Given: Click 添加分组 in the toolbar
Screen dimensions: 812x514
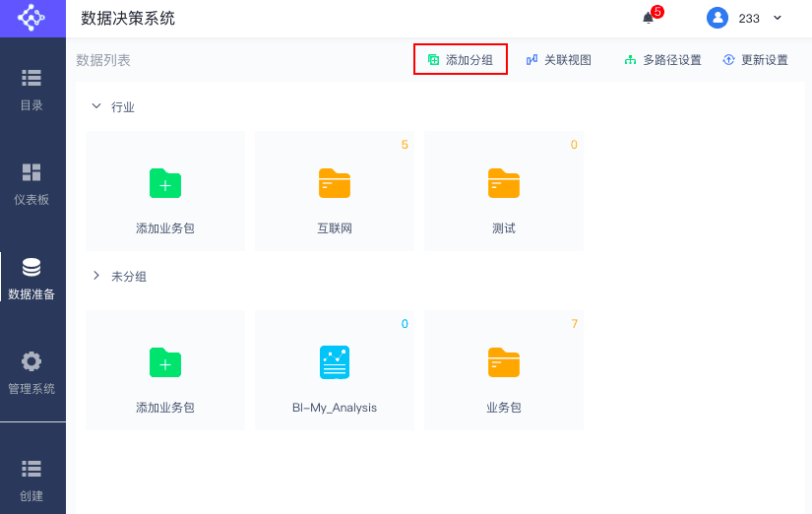Looking at the screenshot, I should click(461, 60).
